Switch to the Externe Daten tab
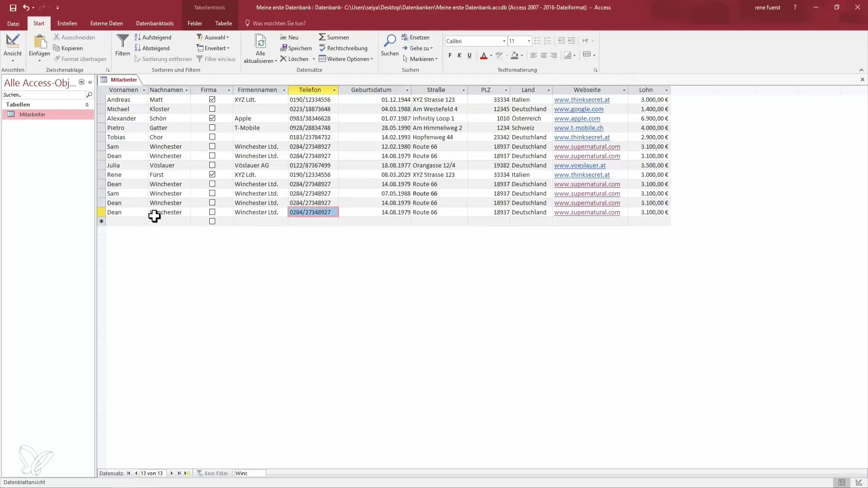 click(107, 23)
